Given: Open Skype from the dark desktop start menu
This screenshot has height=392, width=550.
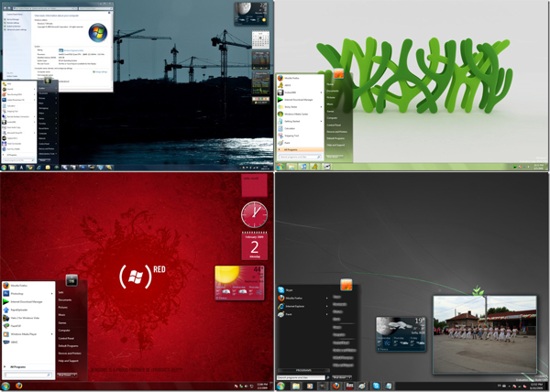Looking at the screenshot, I should pyautogui.click(x=303, y=290).
